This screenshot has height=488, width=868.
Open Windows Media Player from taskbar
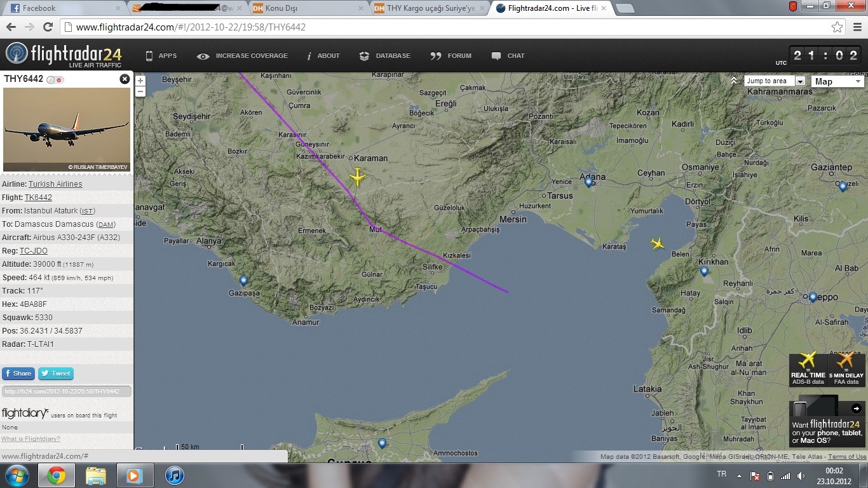tap(134, 475)
